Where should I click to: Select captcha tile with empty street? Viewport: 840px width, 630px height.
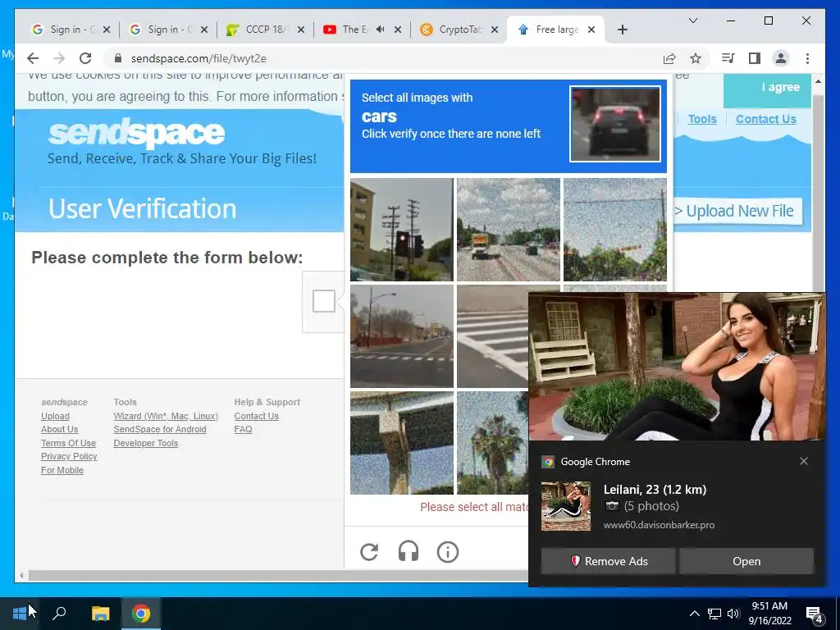pyautogui.click(x=402, y=336)
